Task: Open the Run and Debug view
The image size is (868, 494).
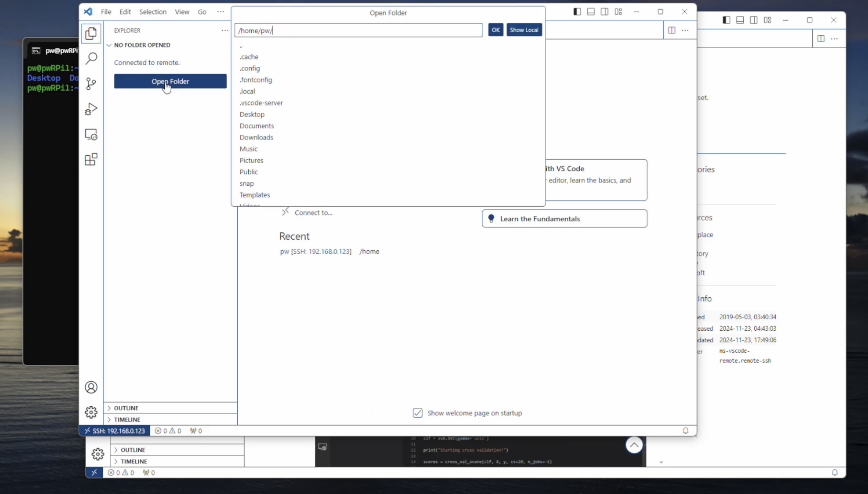Action: coord(91,109)
